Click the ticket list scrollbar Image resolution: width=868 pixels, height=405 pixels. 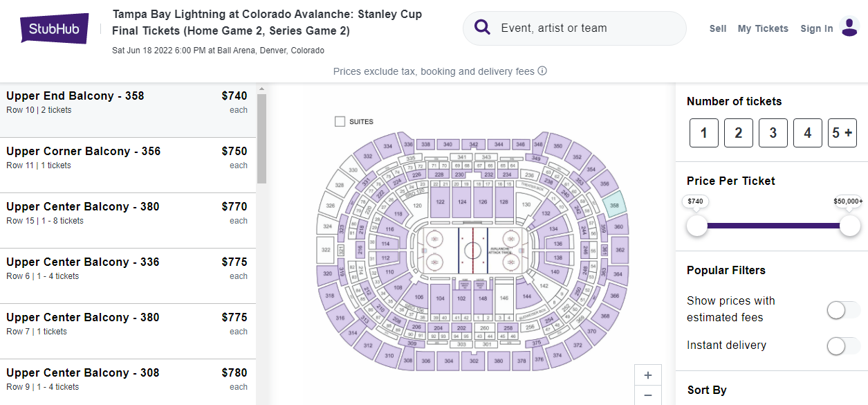261,138
